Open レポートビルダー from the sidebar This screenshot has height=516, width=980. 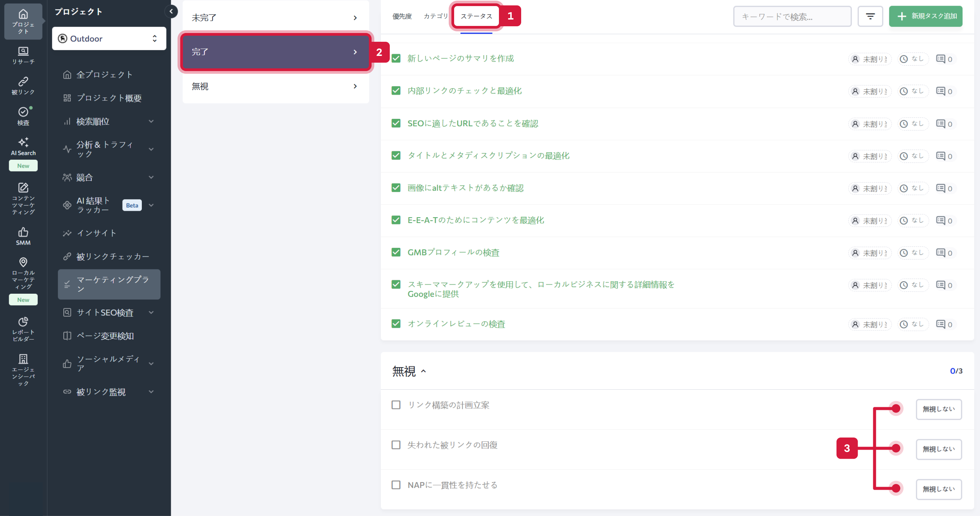pos(23,327)
